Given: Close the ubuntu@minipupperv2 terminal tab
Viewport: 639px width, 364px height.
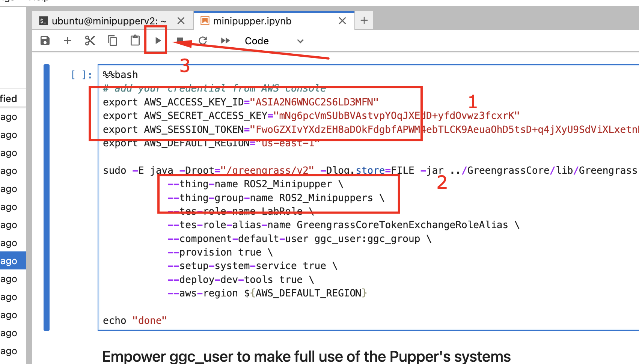Looking at the screenshot, I should pyautogui.click(x=181, y=21).
